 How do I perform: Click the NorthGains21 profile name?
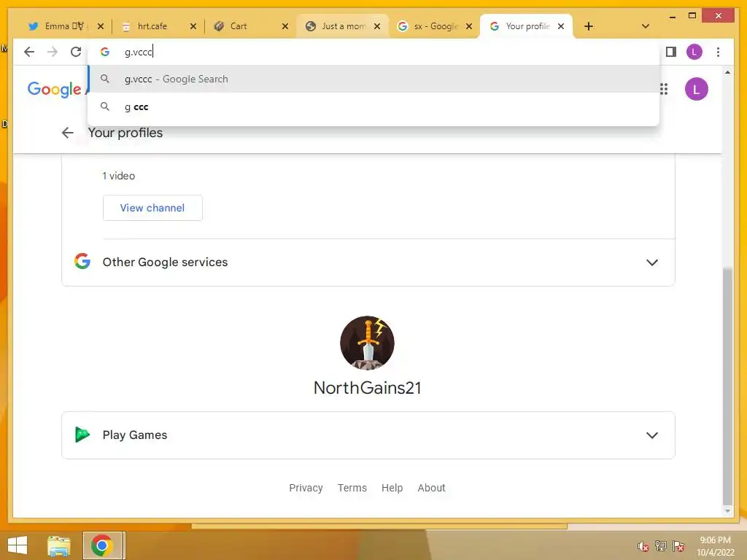tap(368, 388)
